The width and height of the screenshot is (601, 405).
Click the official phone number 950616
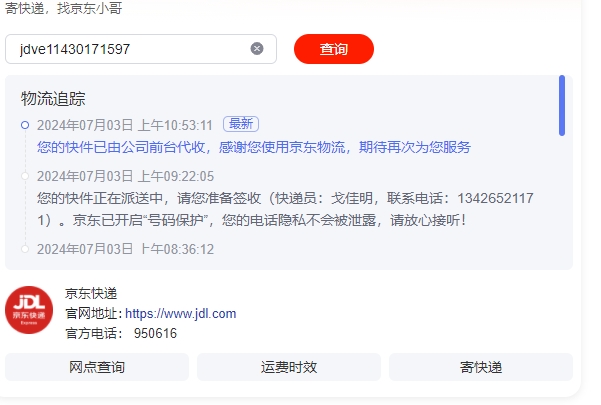coord(155,333)
